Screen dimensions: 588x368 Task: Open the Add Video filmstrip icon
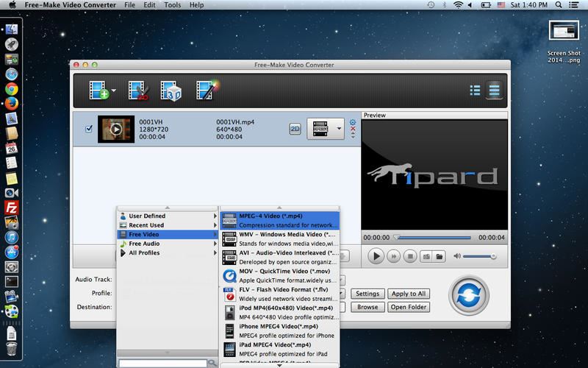pyautogui.click(x=99, y=91)
